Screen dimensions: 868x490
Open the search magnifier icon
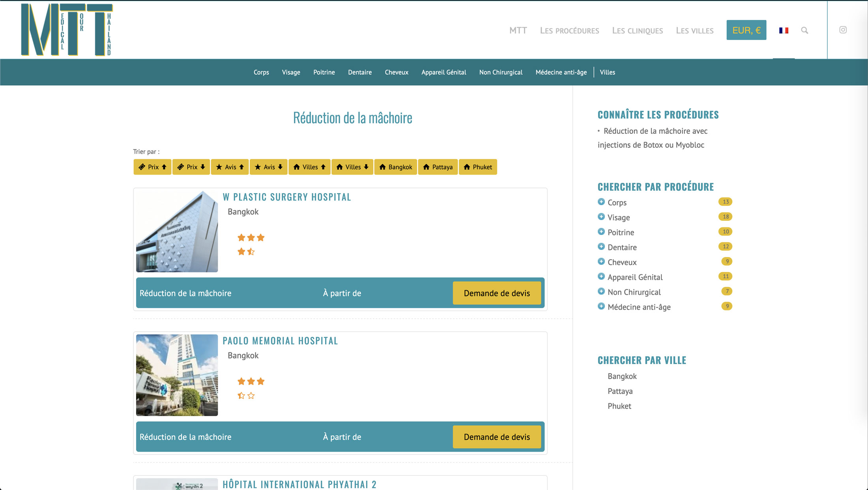tap(804, 30)
